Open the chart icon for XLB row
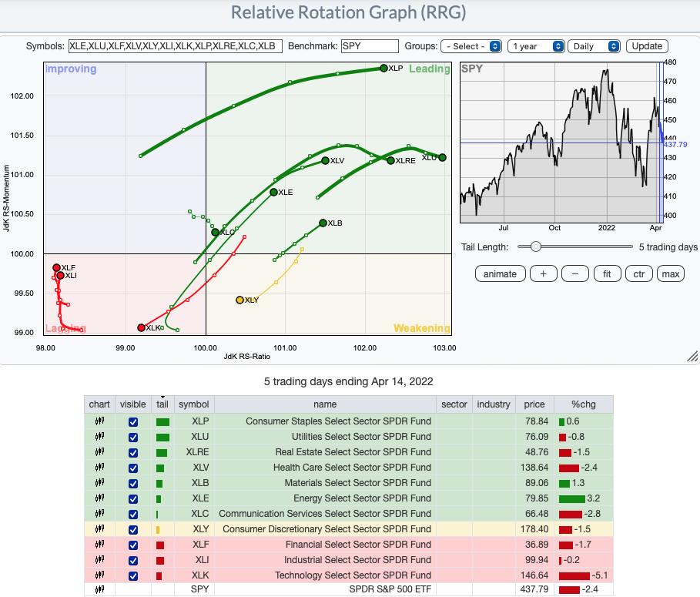Viewport: 700px width, 597px height. point(99,483)
